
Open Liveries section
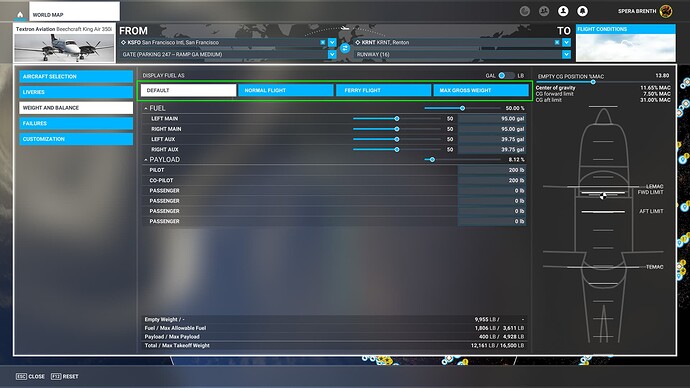76,92
